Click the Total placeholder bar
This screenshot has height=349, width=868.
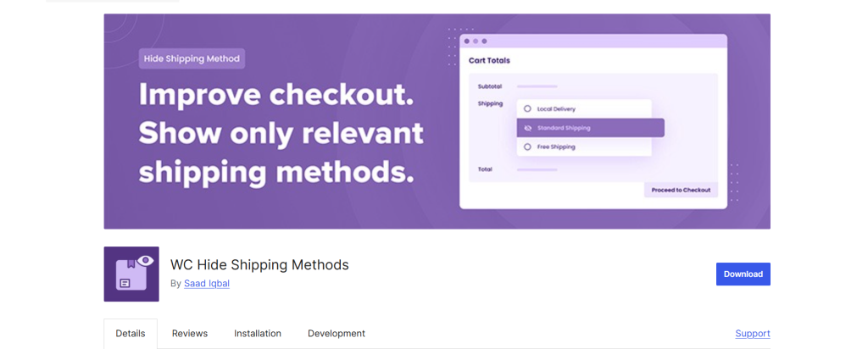click(537, 169)
